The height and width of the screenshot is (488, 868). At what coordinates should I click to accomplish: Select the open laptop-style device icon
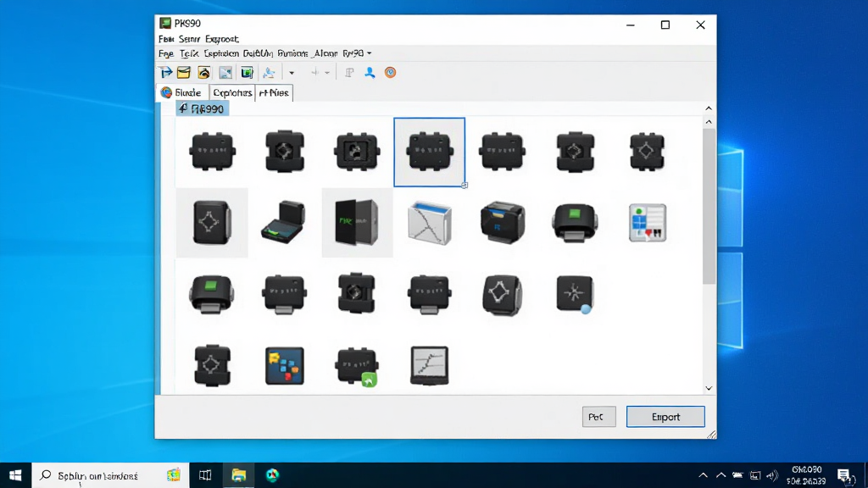click(283, 223)
